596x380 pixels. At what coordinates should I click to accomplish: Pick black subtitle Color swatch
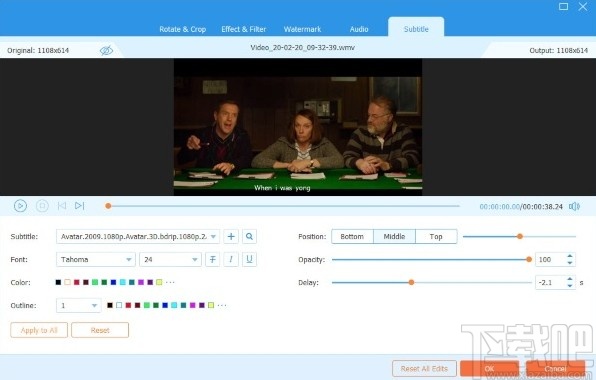(x=58, y=282)
